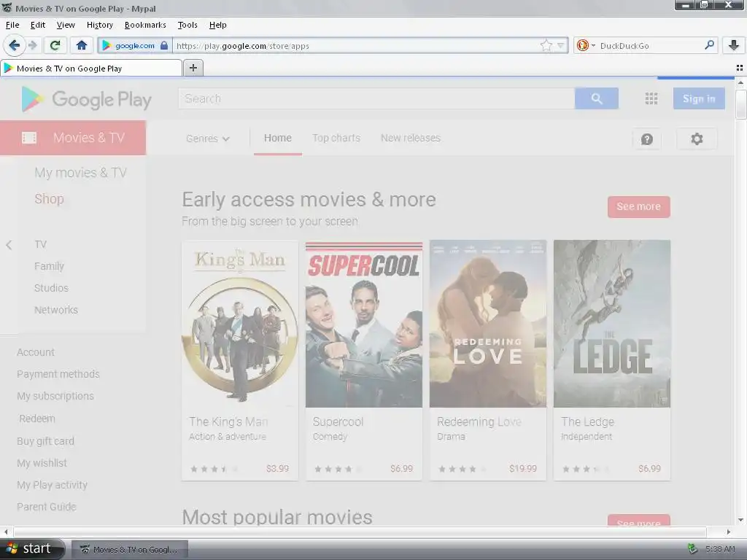Open the DuckDuckGo search engine selector
747x560 pixels.
pyautogui.click(x=586, y=46)
